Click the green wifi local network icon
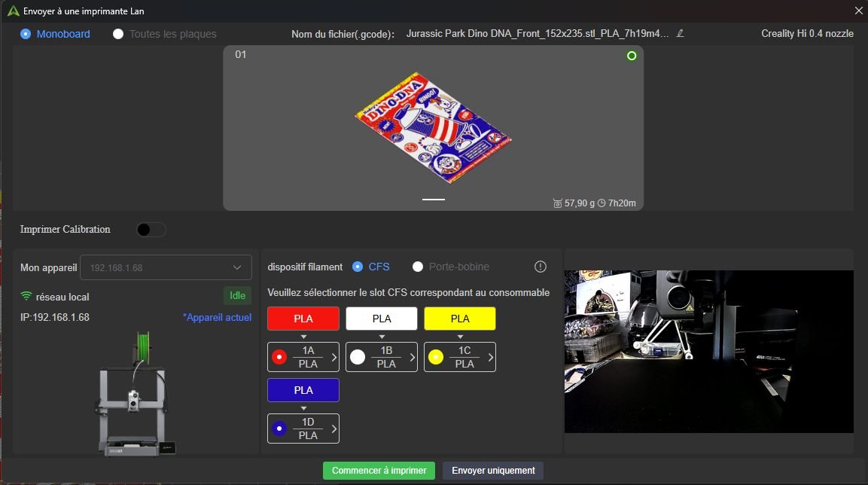868x485 pixels. point(26,296)
